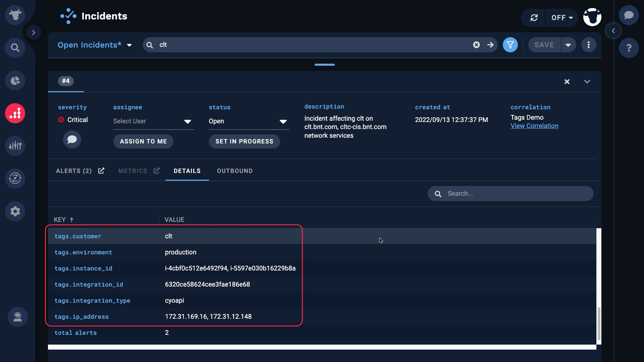
Task: Click the Critical severity label
Action: pyautogui.click(x=77, y=120)
